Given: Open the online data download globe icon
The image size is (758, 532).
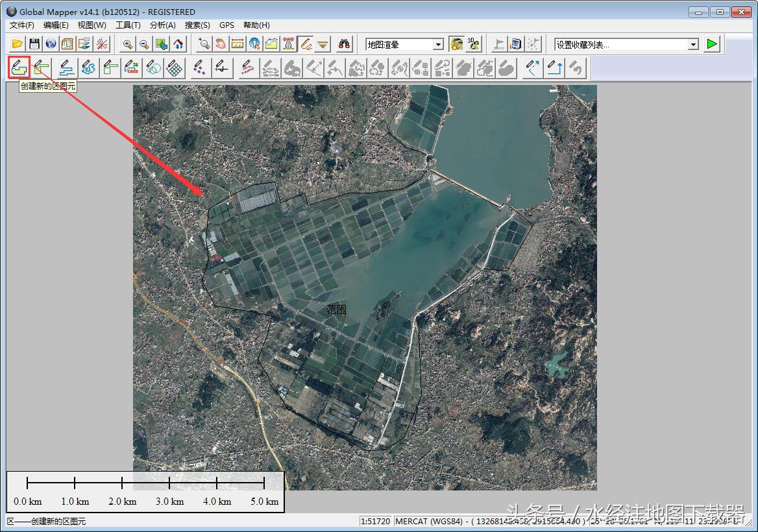Looking at the screenshot, I should click(x=51, y=44).
